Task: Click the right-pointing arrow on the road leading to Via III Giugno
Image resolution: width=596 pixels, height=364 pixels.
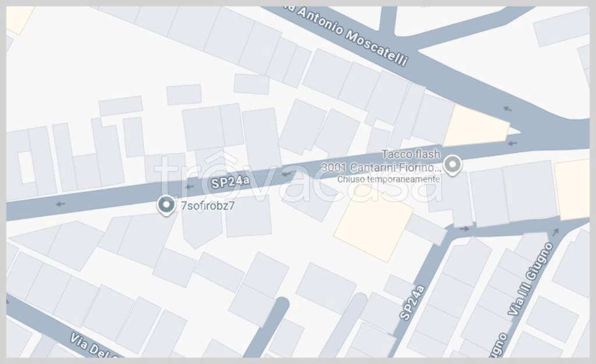Action: point(464,229)
